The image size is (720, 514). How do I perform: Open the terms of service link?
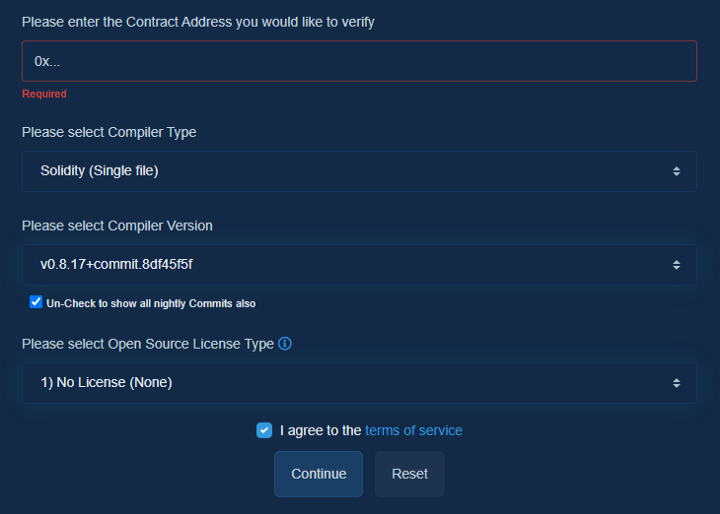pos(413,431)
